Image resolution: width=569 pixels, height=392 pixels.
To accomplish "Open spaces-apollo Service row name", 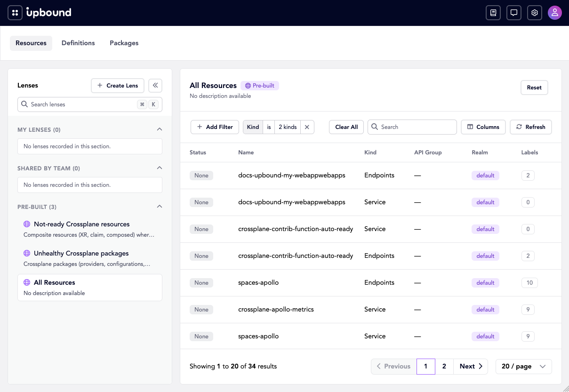I will coord(258,336).
